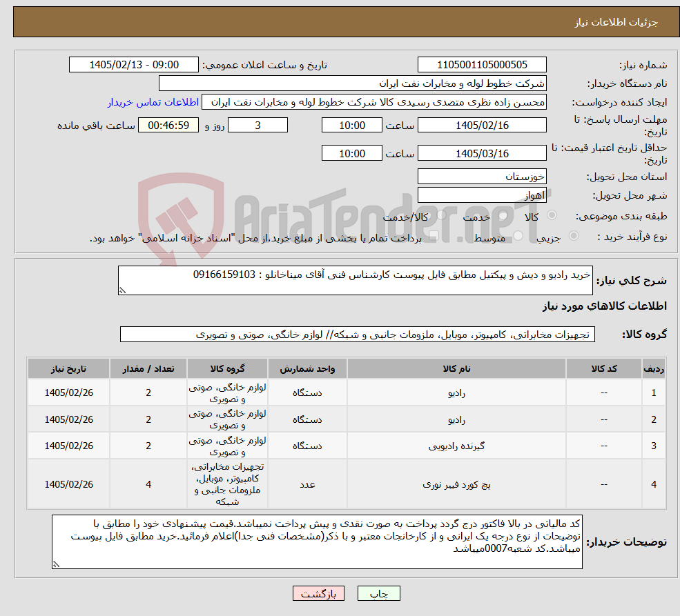Click the تعداد / مقدار column header

coord(148,368)
